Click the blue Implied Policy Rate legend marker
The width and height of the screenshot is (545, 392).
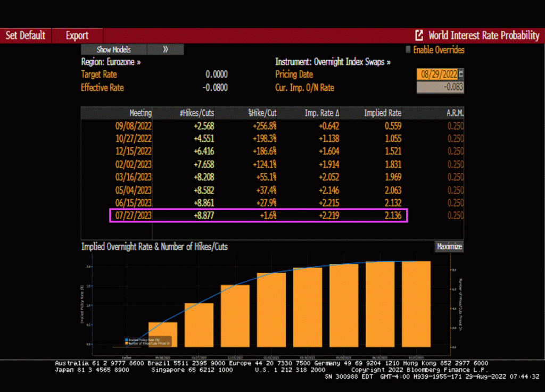coord(126,339)
